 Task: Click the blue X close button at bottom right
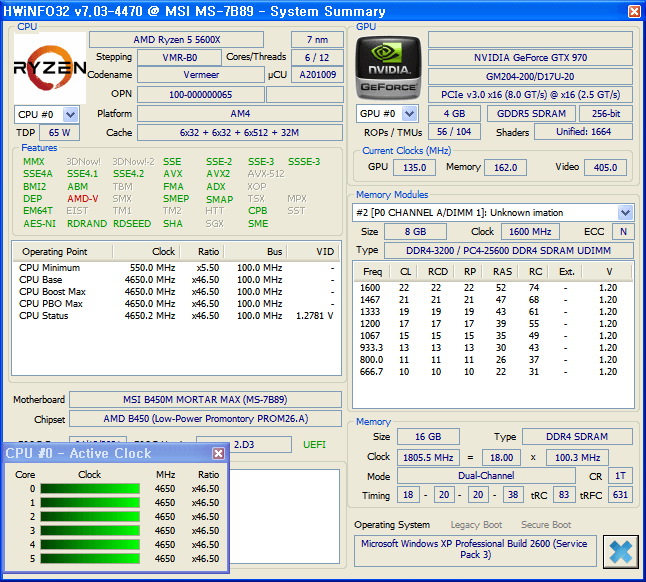point(620,552)
